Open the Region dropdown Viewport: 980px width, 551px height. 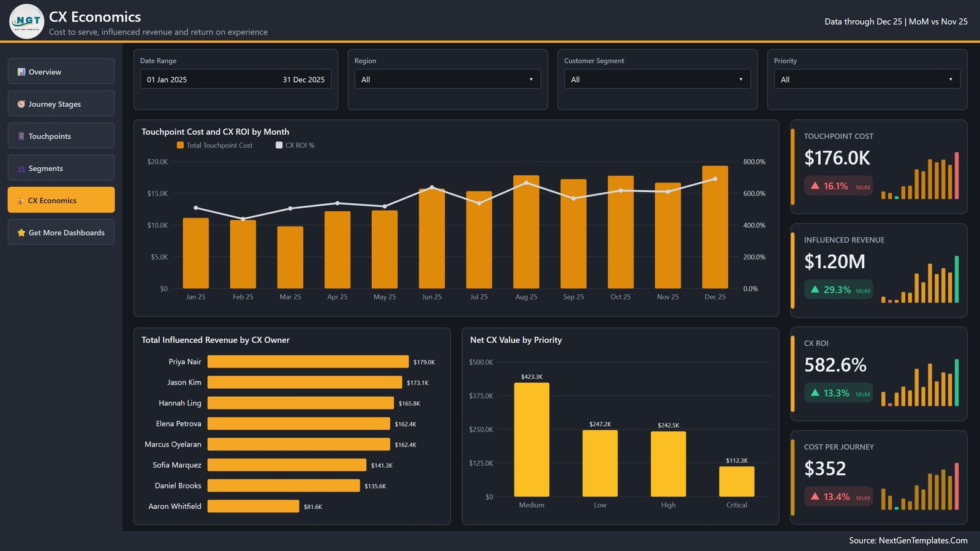(448, 79)
